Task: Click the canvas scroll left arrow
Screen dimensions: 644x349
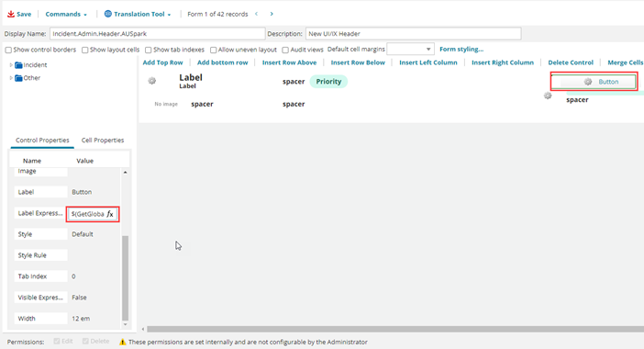Action: 143,329
